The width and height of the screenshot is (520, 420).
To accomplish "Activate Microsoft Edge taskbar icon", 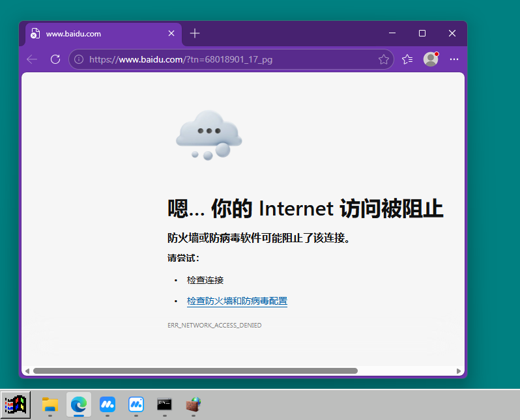I will 79,405.
